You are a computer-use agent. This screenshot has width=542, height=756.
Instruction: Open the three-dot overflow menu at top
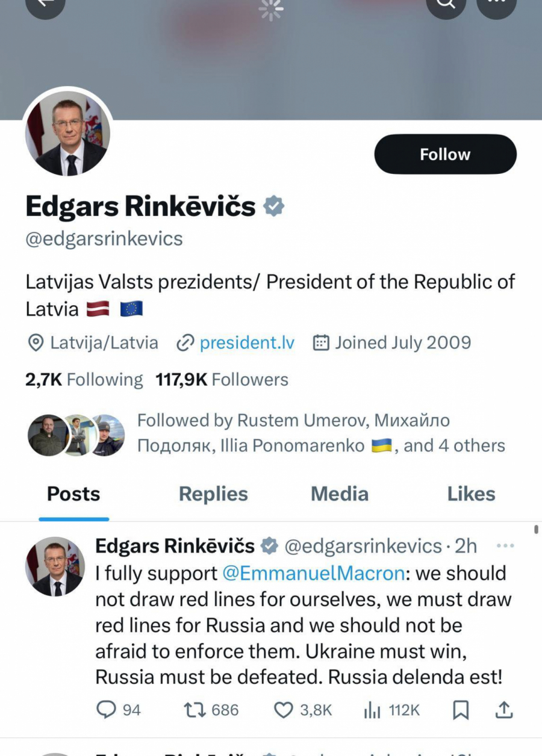coord(497,5)
